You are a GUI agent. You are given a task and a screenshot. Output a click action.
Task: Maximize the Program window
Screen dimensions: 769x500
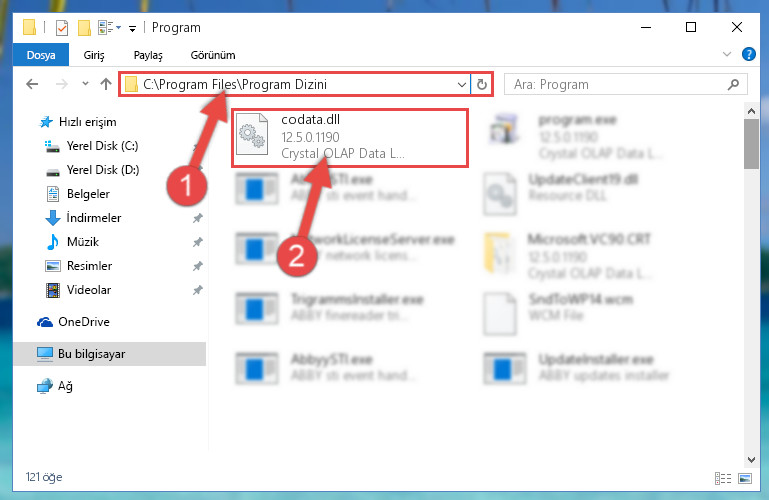pyautogui.click(x=691, y=27)
